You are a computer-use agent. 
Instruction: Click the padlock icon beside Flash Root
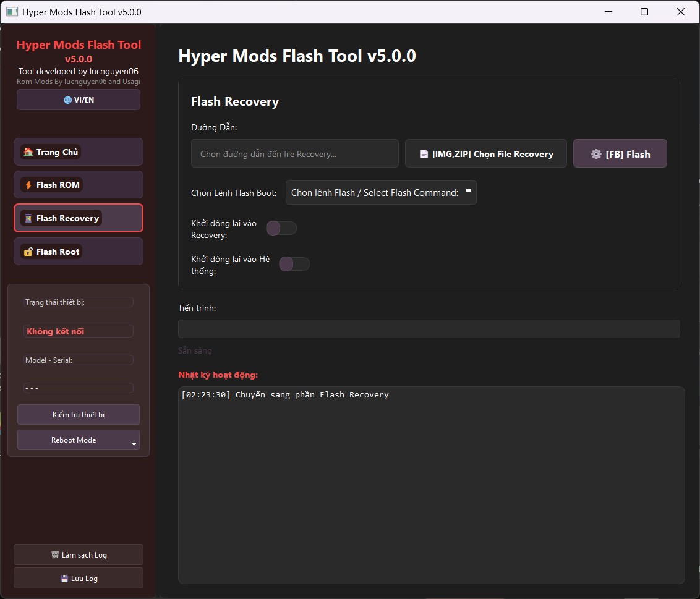click(x=29, y=251)
